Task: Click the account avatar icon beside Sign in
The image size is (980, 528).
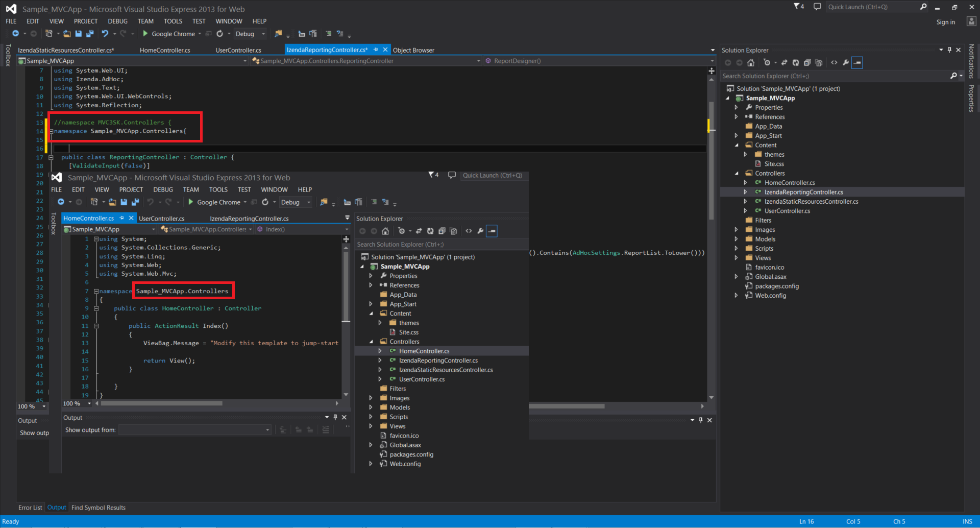Action: 971,21
